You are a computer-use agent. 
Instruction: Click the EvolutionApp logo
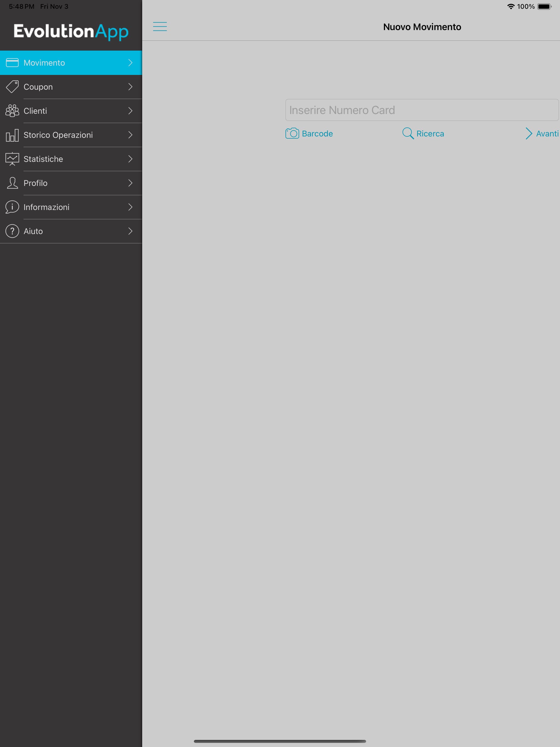[71, 32]
